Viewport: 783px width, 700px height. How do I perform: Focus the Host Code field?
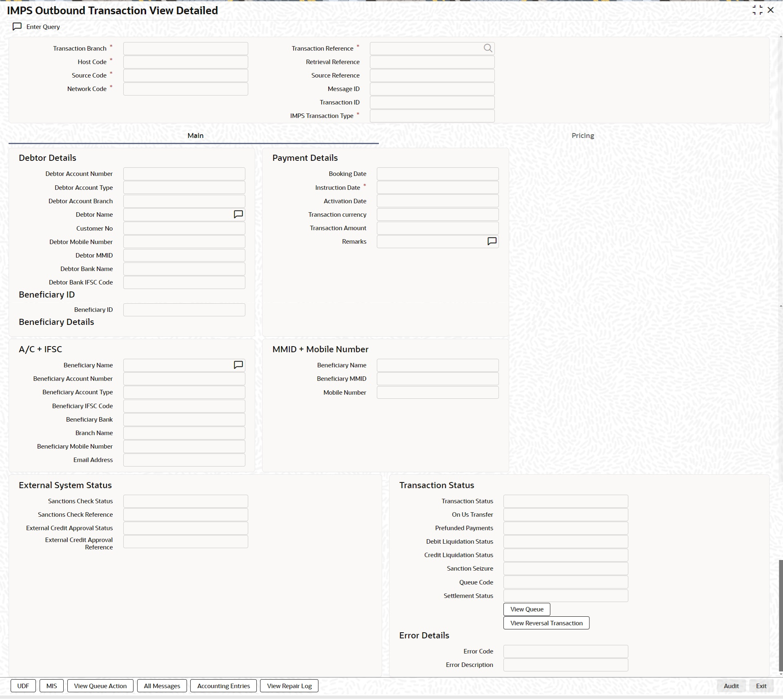(186, 62)
